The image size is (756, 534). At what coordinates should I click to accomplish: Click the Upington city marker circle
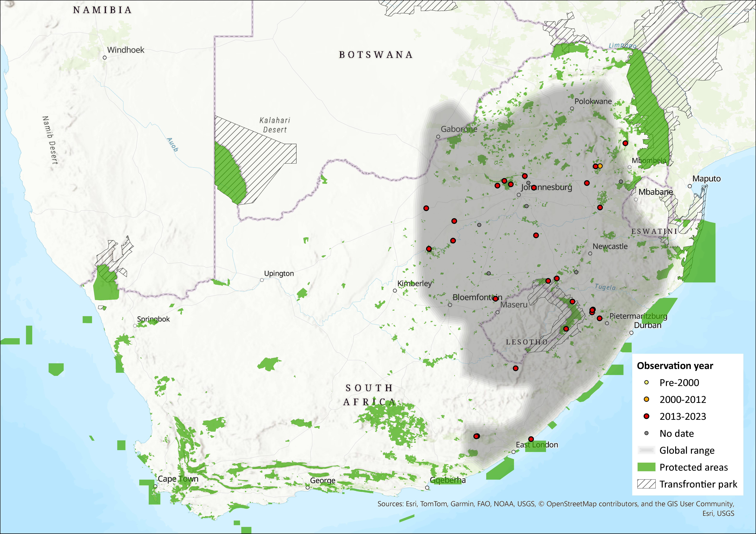262,280
